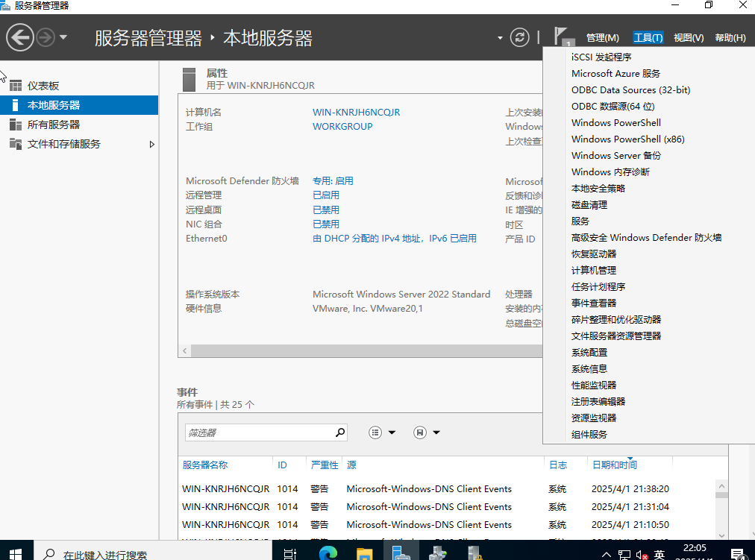The height and width of the screenshot is (560, 755).
Task: Open the navigation history dropdown arrow
Action: tap(63, 37)
